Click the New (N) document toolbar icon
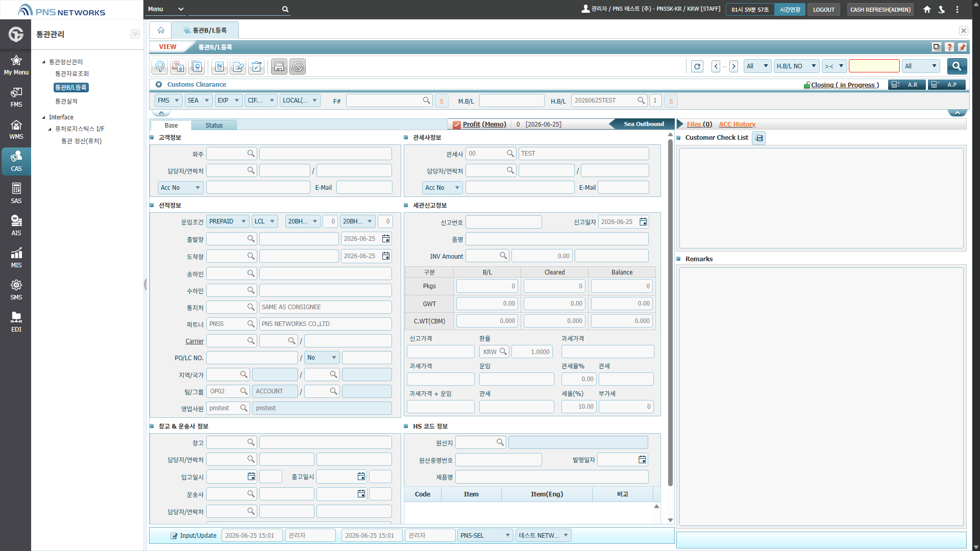 pos(219,66)
